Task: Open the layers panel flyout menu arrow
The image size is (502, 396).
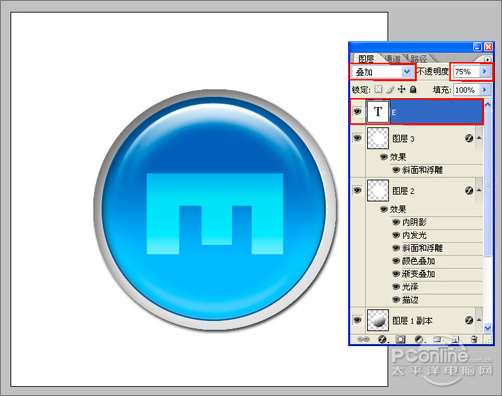Action: pos(488,59)
